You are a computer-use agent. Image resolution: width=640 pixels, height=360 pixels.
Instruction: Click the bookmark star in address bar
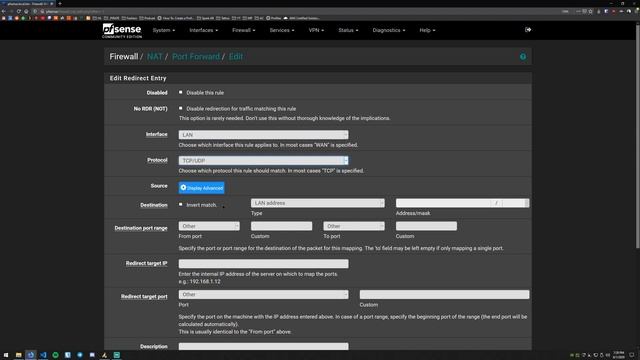pyautogui.click(x=591, y=11)
